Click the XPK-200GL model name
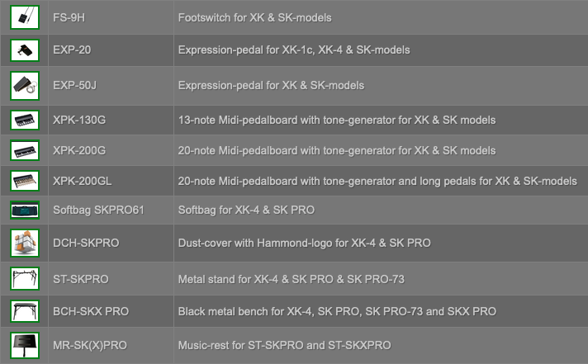588x364 pixels. [x=82, y=181]
